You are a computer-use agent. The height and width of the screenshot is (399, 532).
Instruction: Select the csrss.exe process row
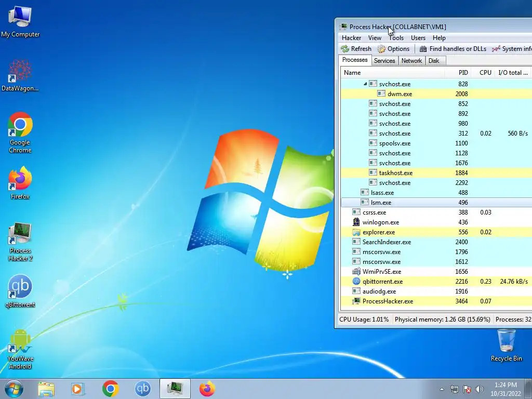tap(436, 212)
